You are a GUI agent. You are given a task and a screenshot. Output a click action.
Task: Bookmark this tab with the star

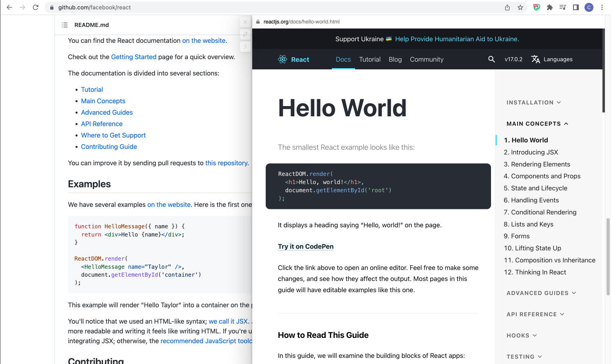point(520,7)
